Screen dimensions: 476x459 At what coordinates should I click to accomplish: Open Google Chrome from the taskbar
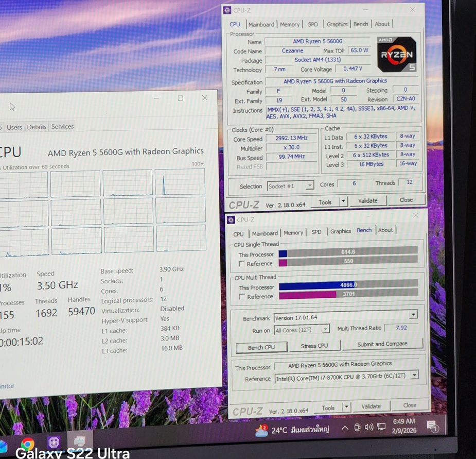coord(27,444)
